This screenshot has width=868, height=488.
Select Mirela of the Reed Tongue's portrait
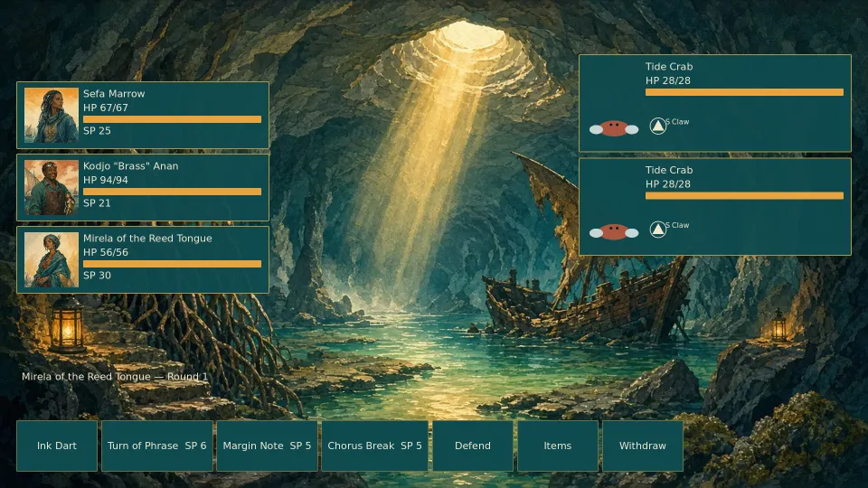[52, 260]
